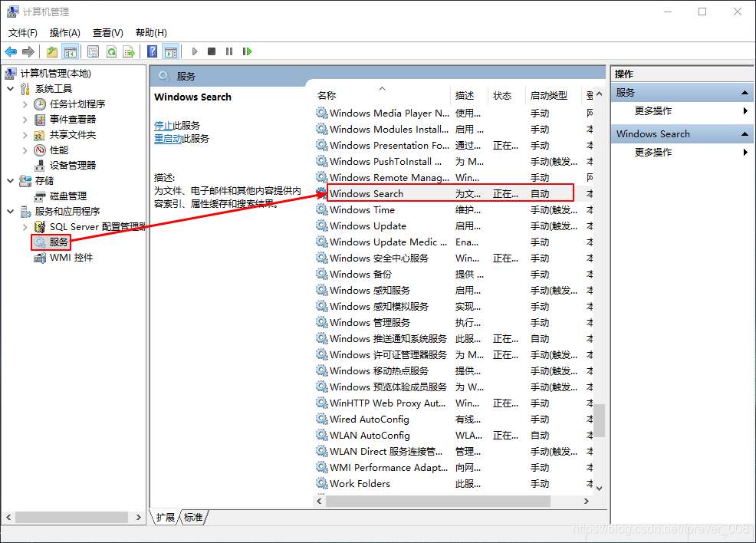The image size is (756, 543).
Task: Collapse the 存储 tree node
Action: click(11, 181)
